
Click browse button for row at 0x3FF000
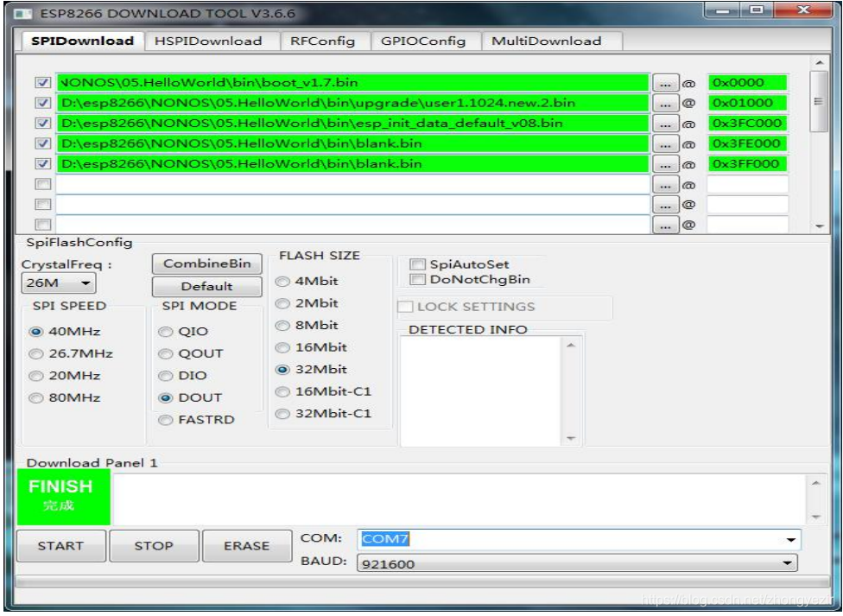pyautogui.click(x=666, y=165)
